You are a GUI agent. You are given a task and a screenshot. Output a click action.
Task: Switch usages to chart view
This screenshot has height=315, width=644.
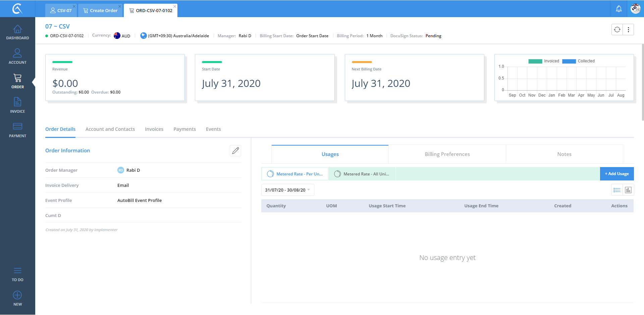[x=628, y=190]
